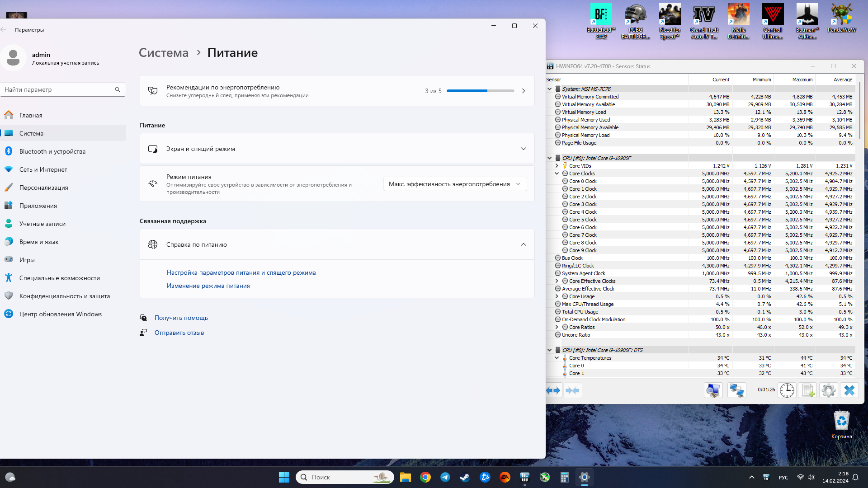Expand the Core VIDs tree node
Screen dimensions: 868x488
[x=557, y=166]
